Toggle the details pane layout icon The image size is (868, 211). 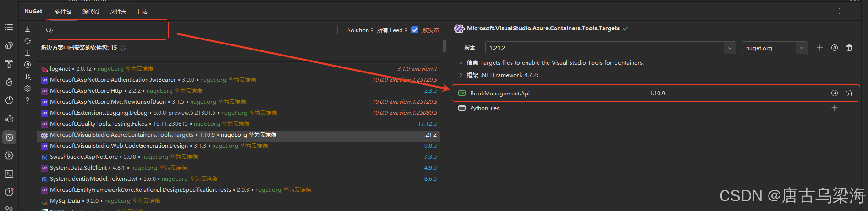tap(27, 53)
